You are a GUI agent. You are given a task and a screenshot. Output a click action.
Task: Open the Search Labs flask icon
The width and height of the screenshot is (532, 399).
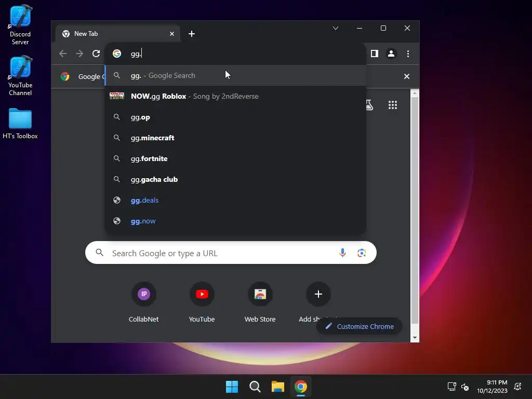click(369, 105)
